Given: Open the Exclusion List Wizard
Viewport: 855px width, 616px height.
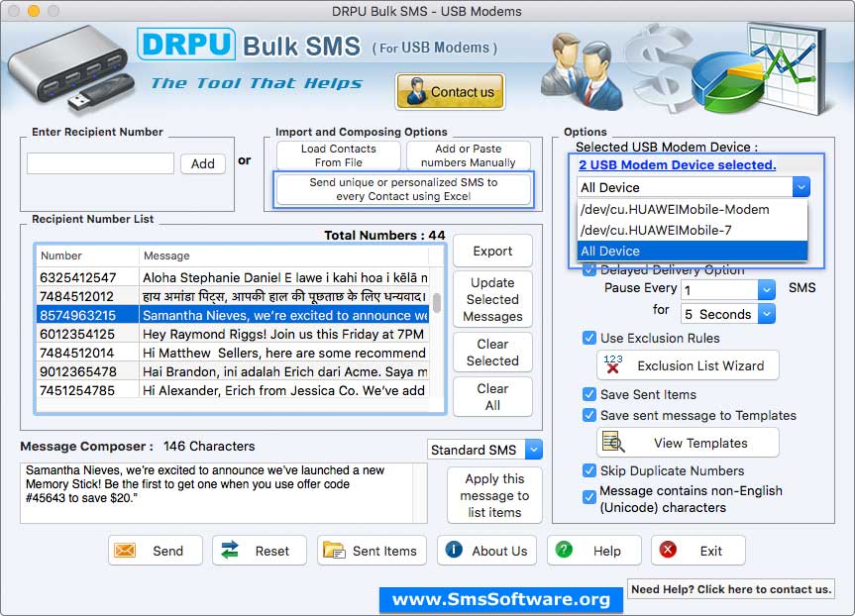Looking at the screenshot, I should tap(689, 365).
